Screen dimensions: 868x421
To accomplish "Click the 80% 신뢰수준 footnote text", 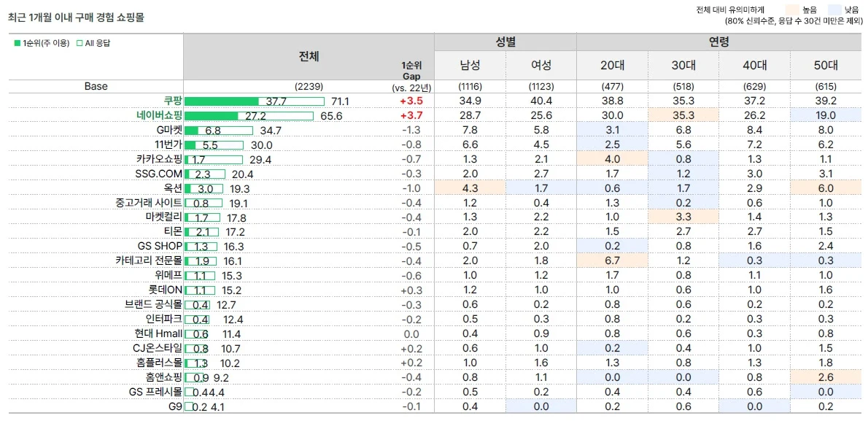I will 794,21.
